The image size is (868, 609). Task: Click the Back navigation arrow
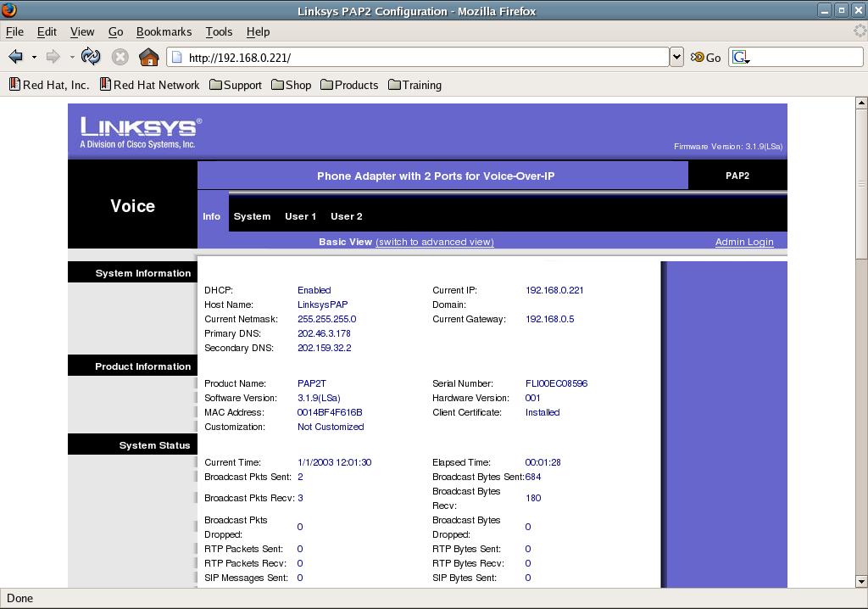coord(15,58)
